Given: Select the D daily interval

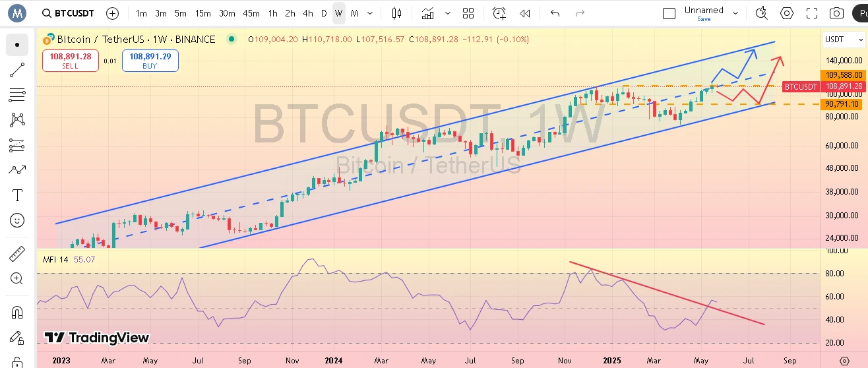Looking at the screenshot, I should coord(324,13).
